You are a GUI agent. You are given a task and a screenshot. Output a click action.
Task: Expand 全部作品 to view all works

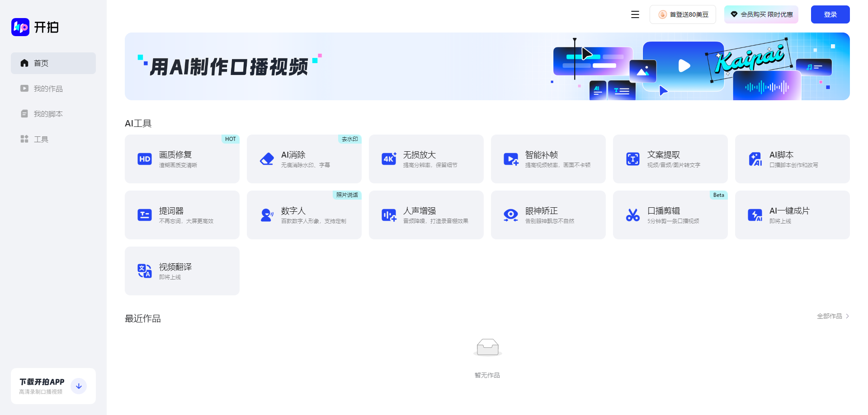(x=832, y=316)
